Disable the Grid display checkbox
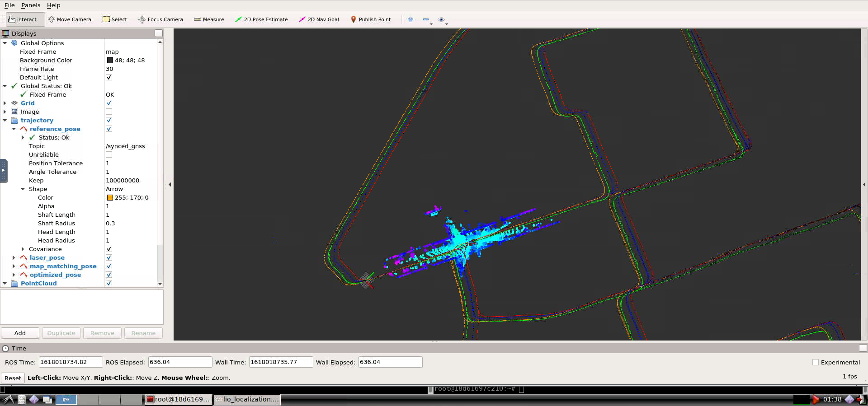The image size is (868, 406). (109, 103)
